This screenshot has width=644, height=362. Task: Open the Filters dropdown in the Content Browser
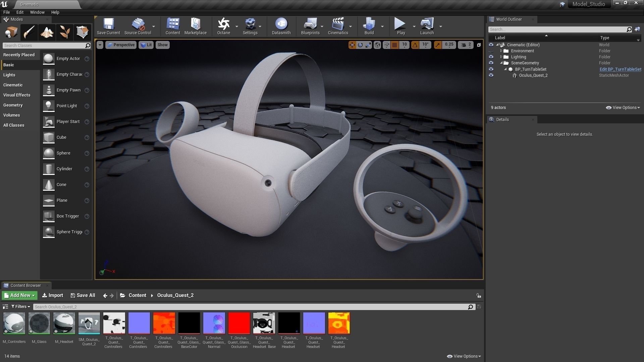[21, 307]
